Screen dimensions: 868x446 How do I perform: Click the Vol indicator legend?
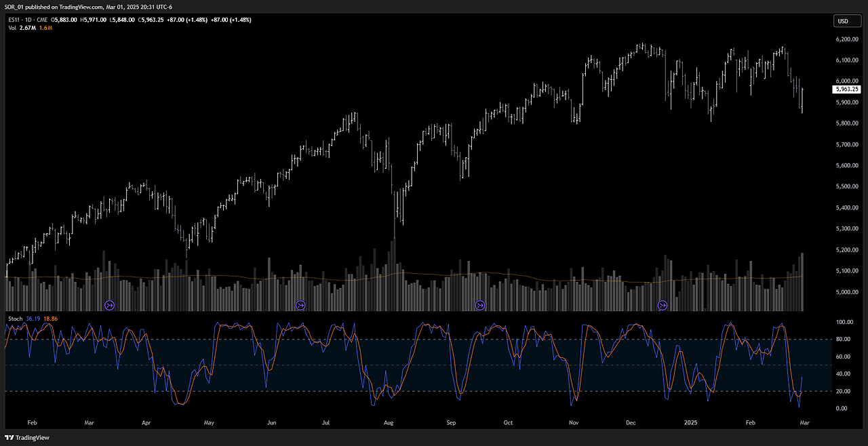(12, 27)
